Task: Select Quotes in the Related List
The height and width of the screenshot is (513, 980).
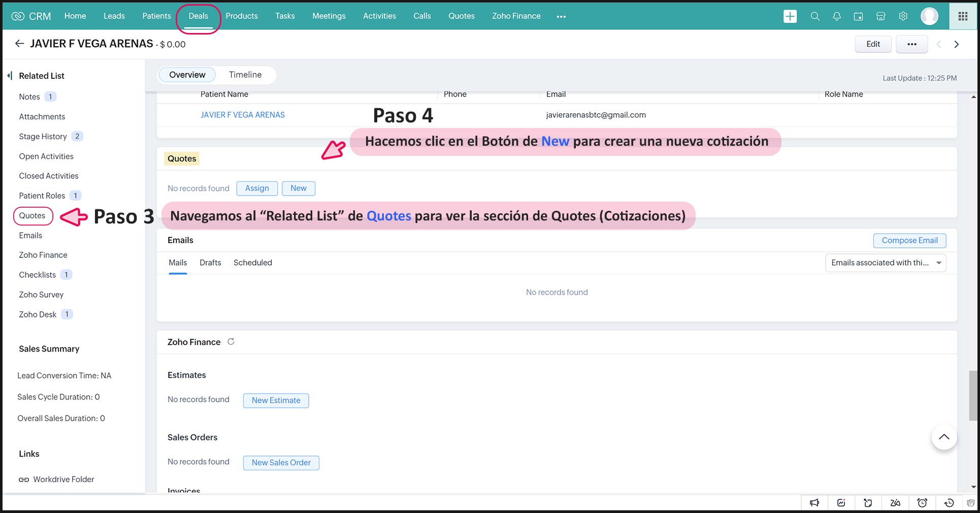Action: [32, 215]
